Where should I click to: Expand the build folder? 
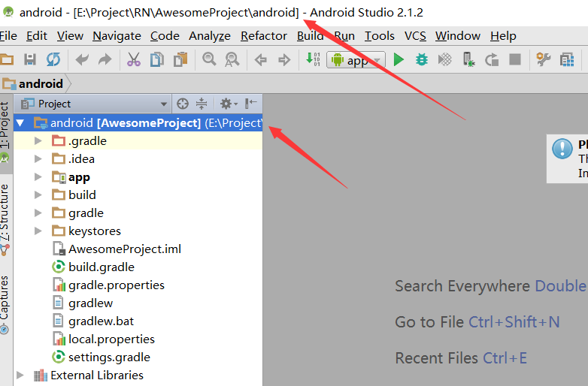point(38,195)
